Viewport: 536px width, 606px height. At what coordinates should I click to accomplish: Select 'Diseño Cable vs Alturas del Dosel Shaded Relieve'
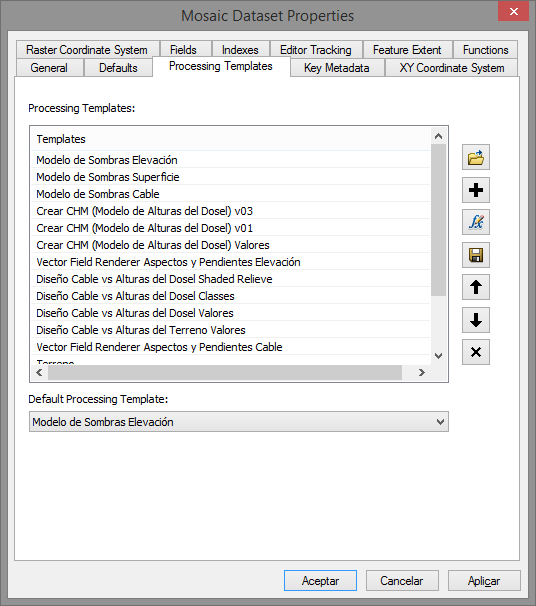pyautogui.click(x=231, y=279)
